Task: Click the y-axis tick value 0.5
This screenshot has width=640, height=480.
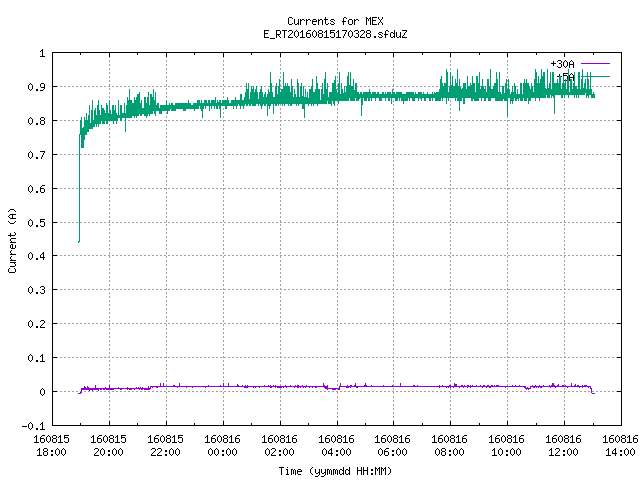Action: (36, 223)
